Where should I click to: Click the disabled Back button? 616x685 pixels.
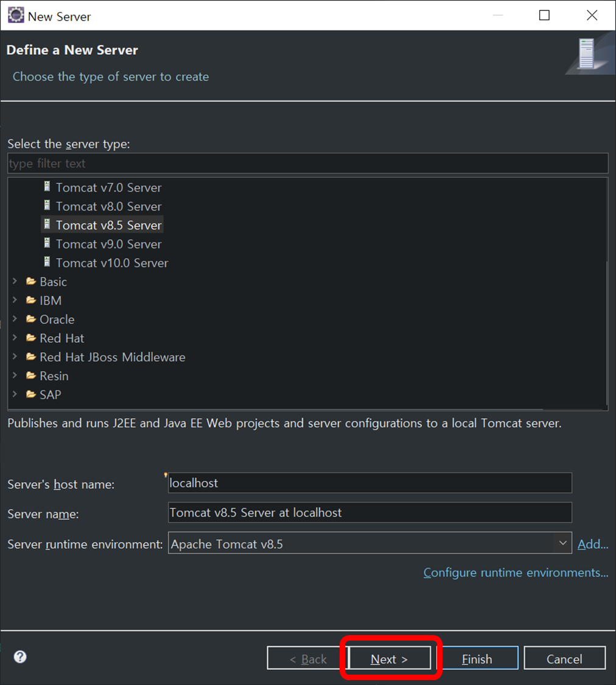[x=308, y=658]
